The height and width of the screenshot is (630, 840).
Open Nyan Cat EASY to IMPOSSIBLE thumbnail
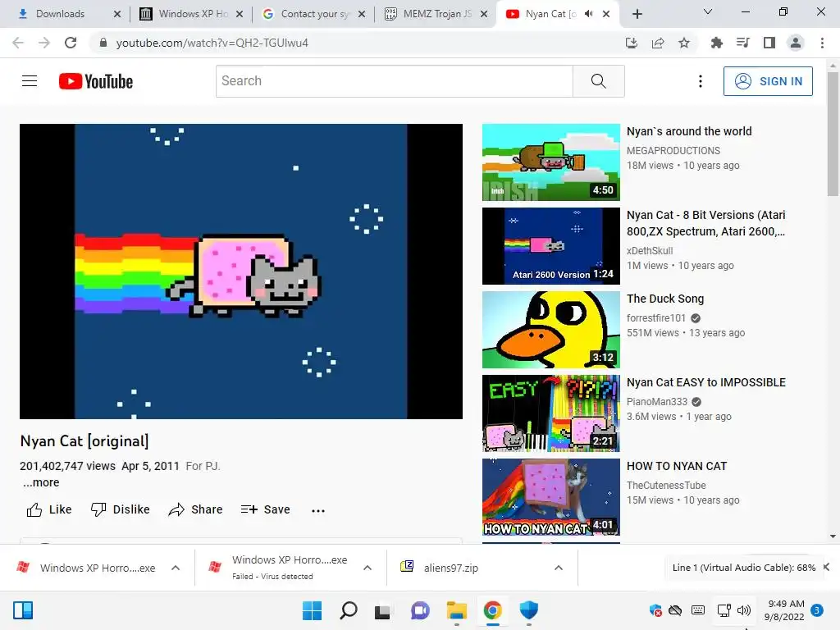coord(550,413)
